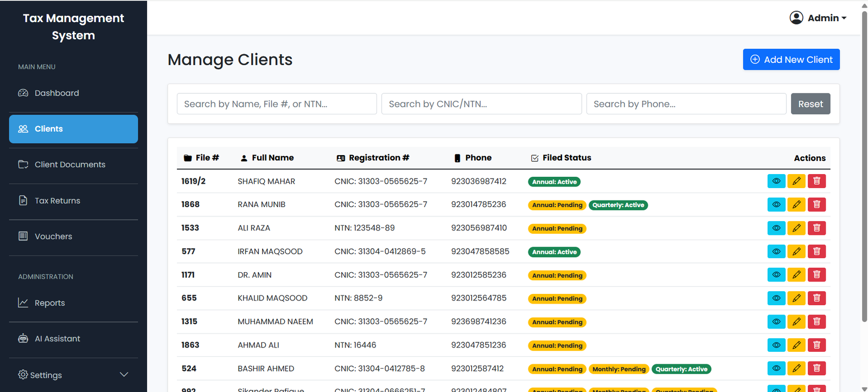Edit ALI RAZA record pencil icon
868x392 pixels.
coord(796,228)
